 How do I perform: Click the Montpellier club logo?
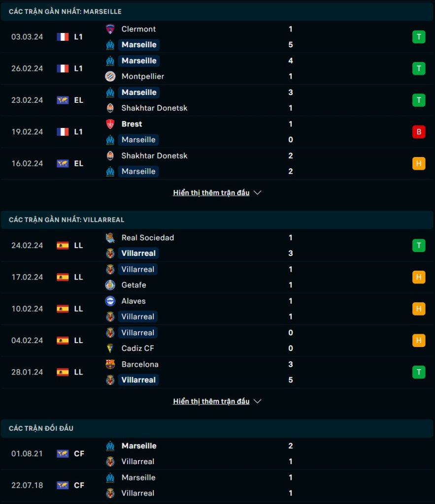110,76
